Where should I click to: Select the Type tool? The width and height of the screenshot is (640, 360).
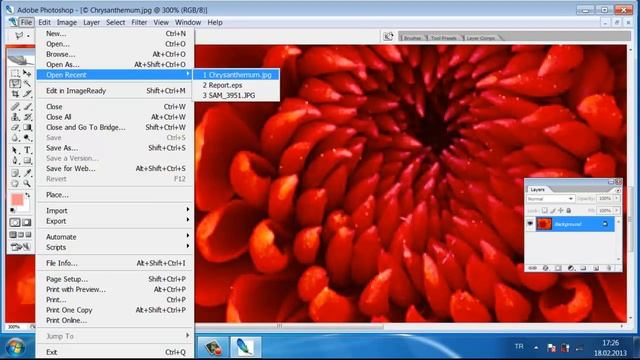(x=27, y=150)
